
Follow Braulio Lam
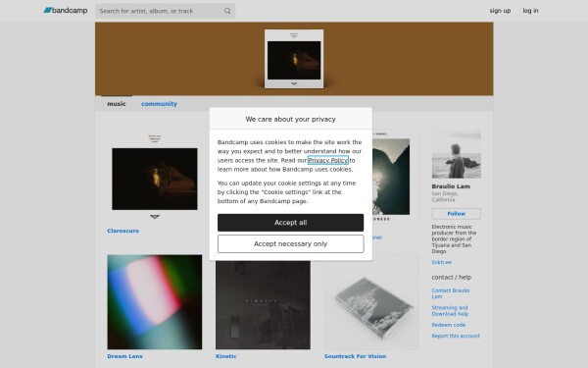coord(457,214)
